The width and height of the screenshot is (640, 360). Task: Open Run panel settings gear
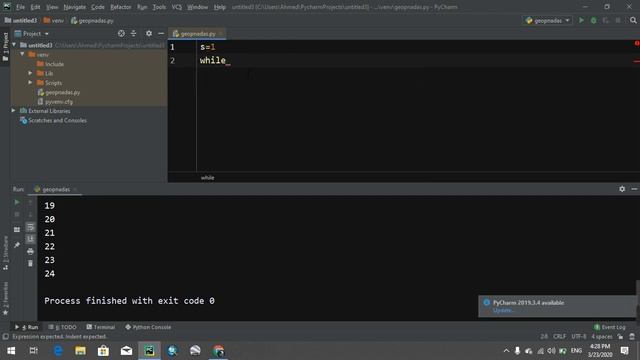(622, 189)
